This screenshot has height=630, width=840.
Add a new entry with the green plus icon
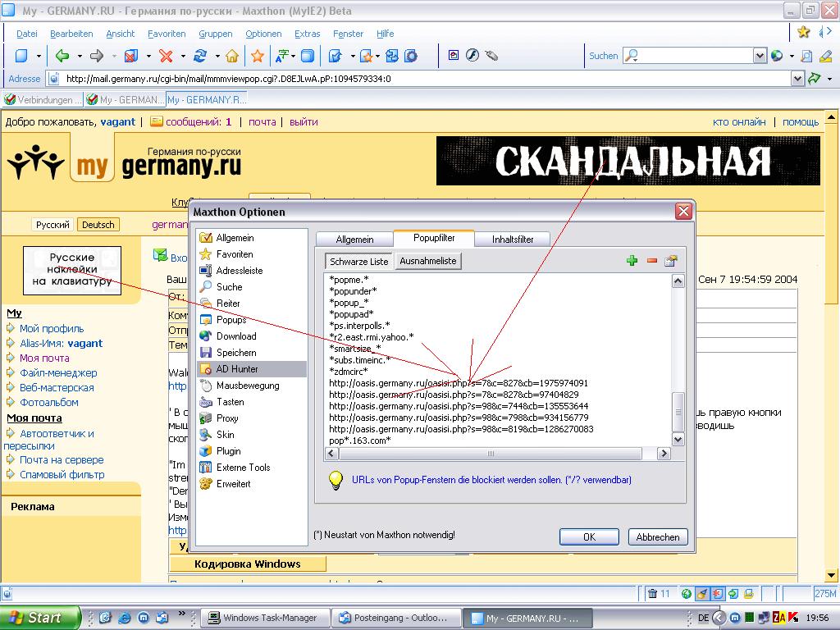click(x=632, y=261)
